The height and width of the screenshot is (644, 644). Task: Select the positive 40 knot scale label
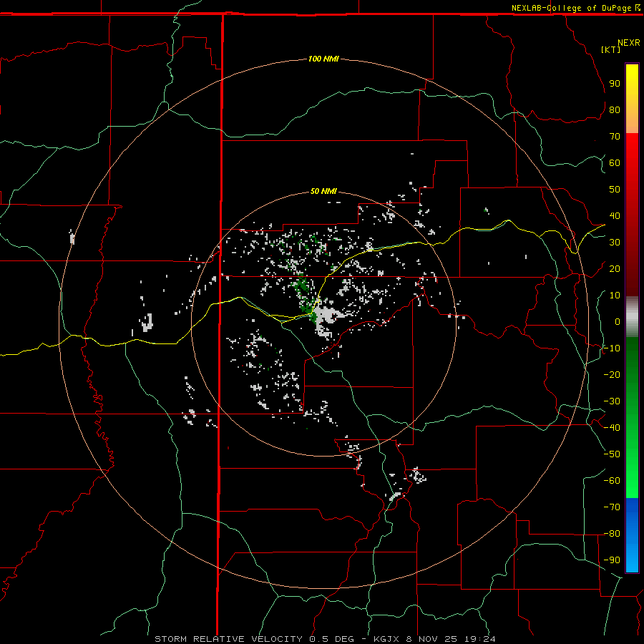[615, 215]
